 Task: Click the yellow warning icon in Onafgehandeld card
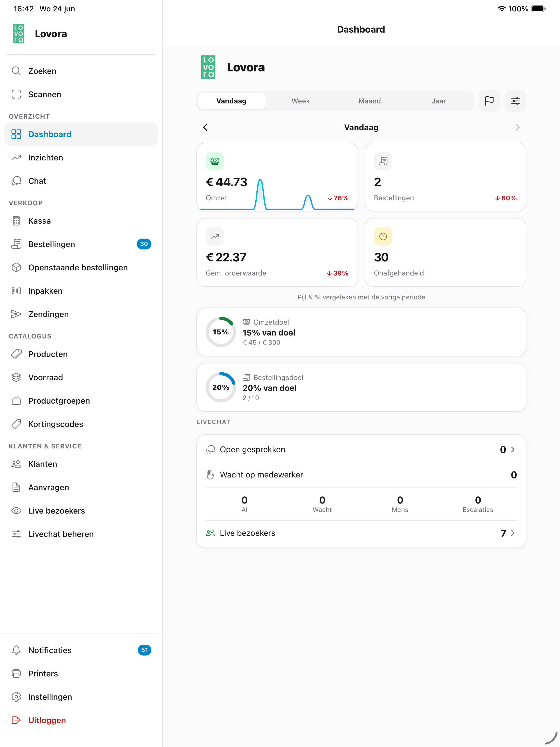point(383,236)
